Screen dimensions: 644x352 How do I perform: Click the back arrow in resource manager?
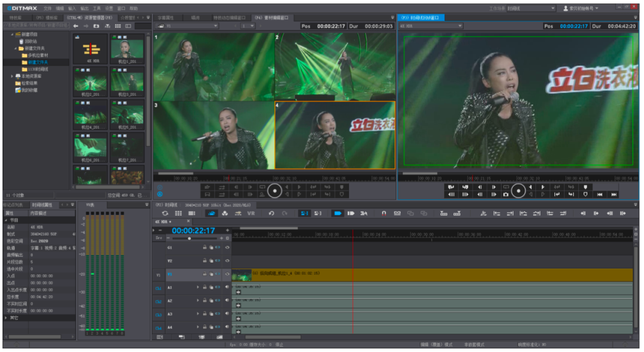76,26
